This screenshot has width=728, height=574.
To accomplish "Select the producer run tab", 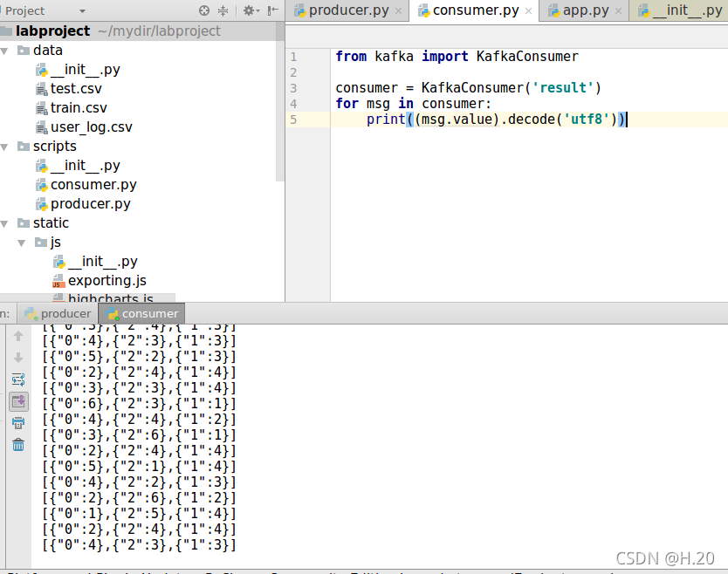I will [58, 314].
